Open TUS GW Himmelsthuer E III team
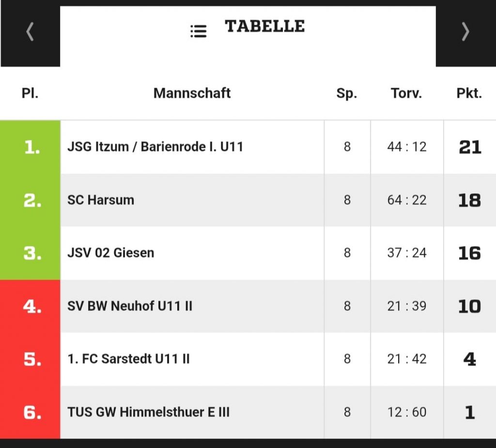 (148, 412)
